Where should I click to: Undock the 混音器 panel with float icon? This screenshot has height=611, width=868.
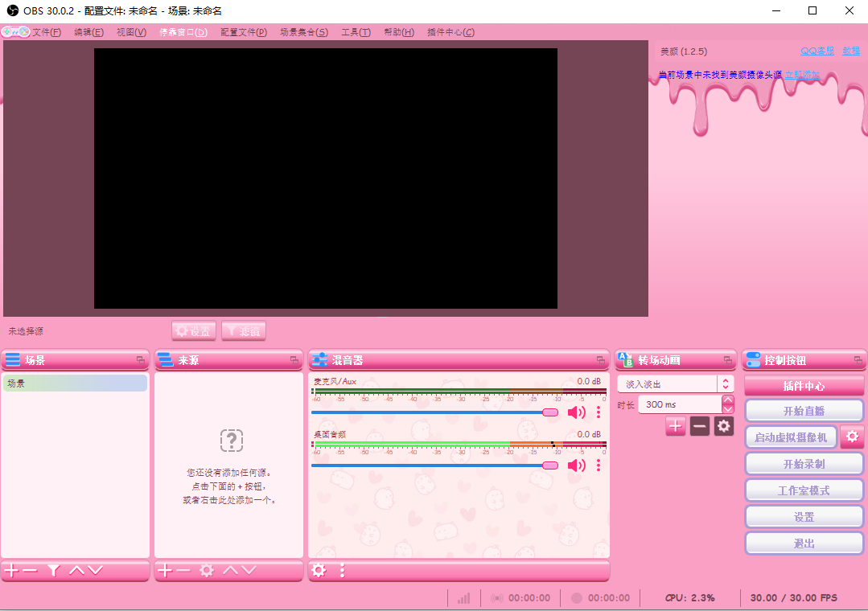[x=601, y=360]
